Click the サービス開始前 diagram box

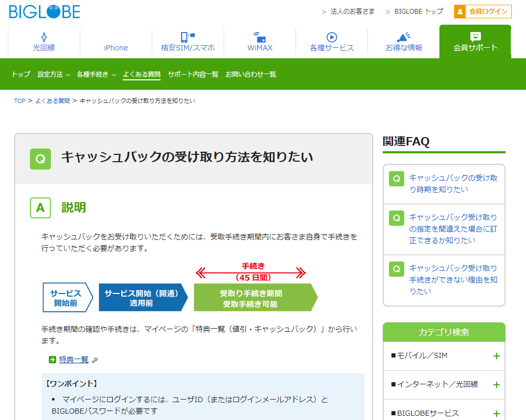click(x=68, y=298)
